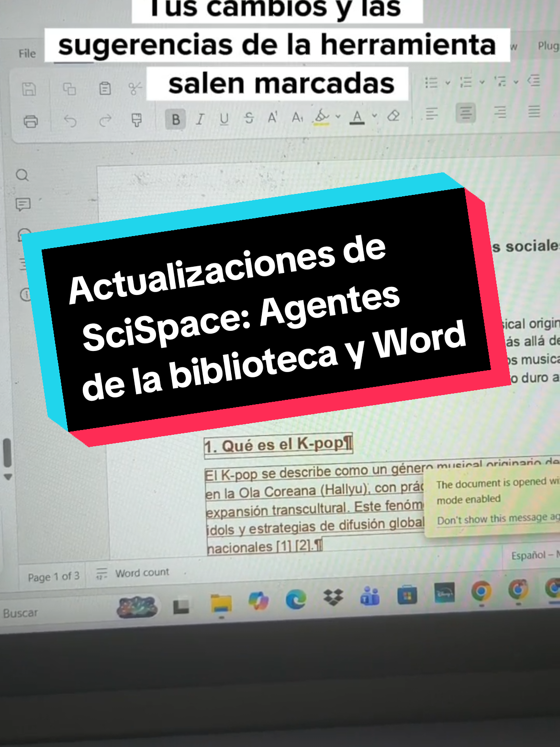The width and height of the screenshot is (560, 747).
Task: Click the heading '1. Qué es el K-pop'
Action: click(279, 445)
